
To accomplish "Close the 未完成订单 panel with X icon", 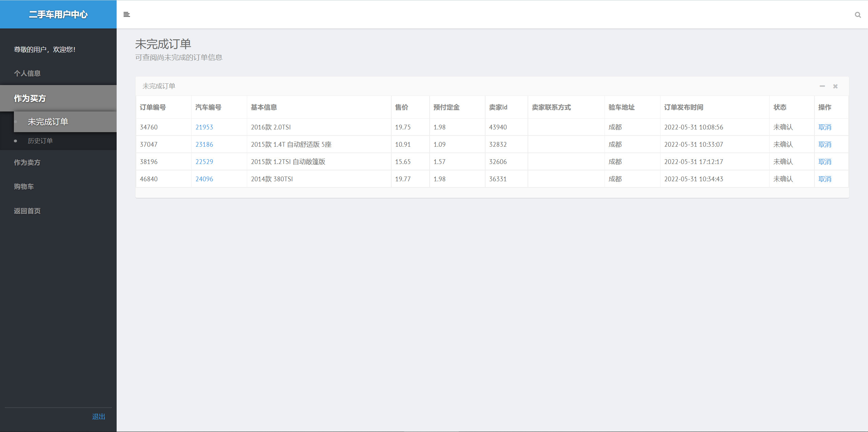I will tap(835, 86).
